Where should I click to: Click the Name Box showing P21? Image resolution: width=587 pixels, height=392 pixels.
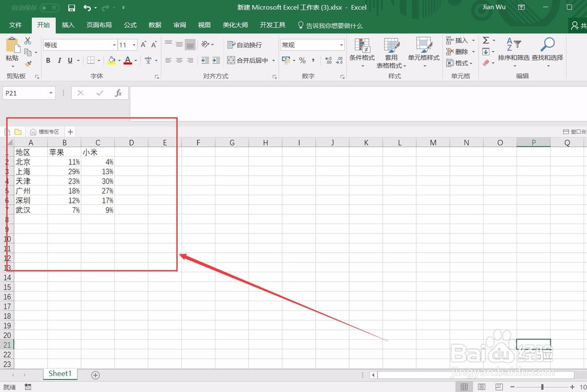coord(29,93)
